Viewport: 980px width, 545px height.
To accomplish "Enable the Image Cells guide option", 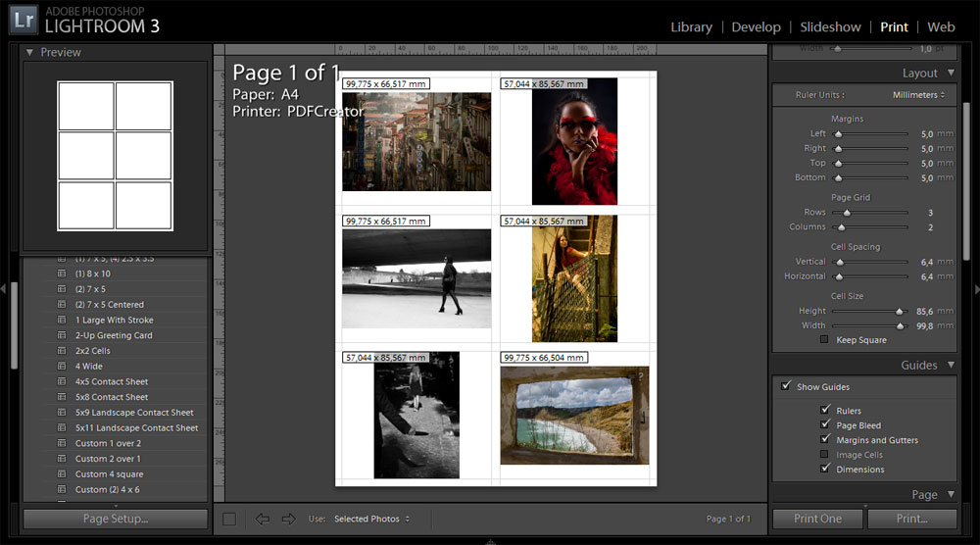I will (x=824, y=455).
